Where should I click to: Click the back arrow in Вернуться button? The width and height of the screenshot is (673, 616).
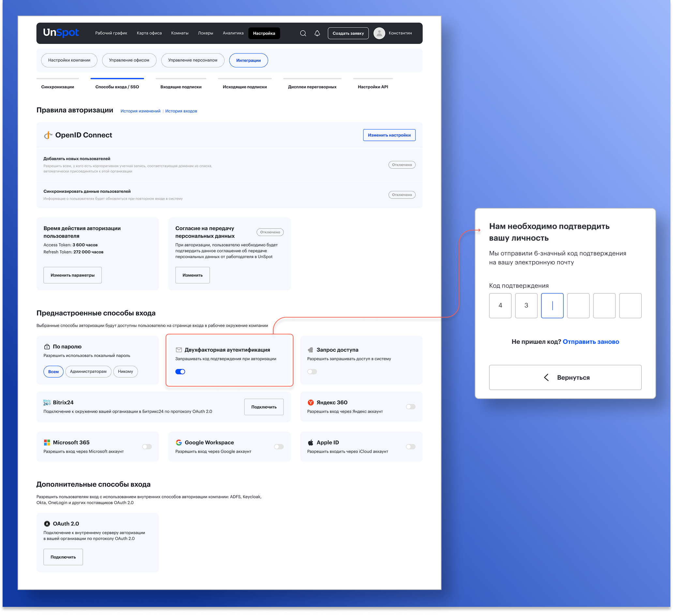pyautogui.click(x=546, y=377)
